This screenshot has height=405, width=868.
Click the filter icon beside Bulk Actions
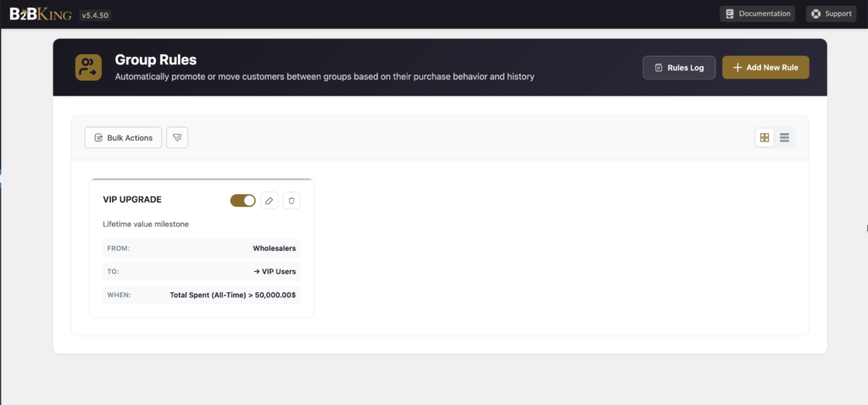(x=177, y=137)
